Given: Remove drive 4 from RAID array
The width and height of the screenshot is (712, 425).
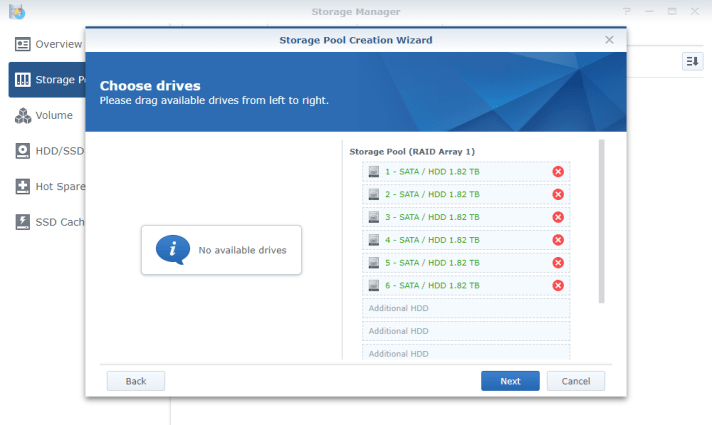Looking at the screenshot, I should click(x=558, y=240).
